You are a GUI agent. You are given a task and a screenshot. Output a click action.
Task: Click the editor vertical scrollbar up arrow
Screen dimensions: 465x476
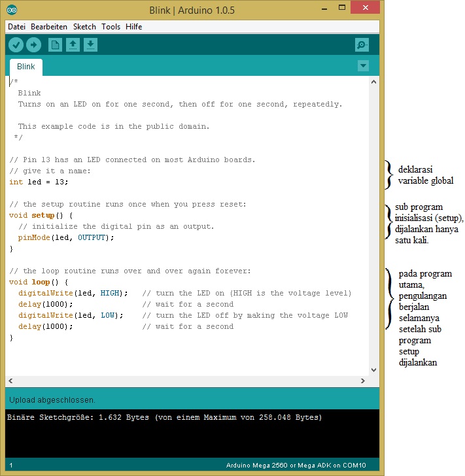click(374, 82)
